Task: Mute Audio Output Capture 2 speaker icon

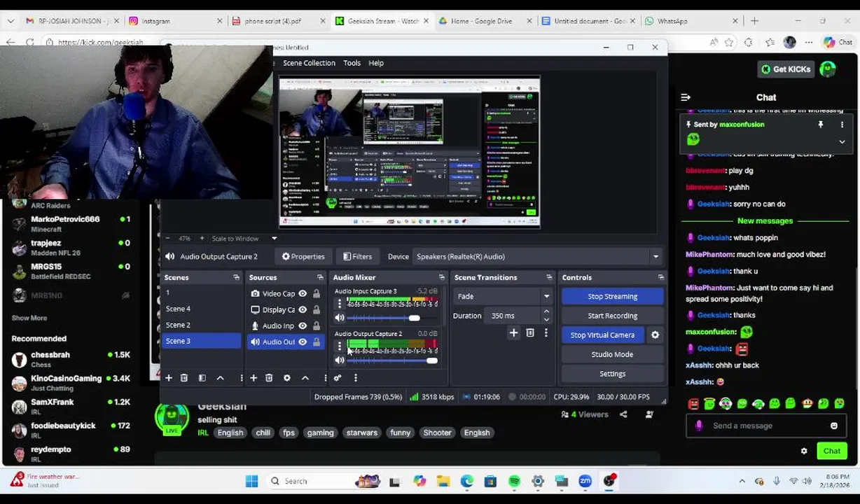Action: click(340, 360)
